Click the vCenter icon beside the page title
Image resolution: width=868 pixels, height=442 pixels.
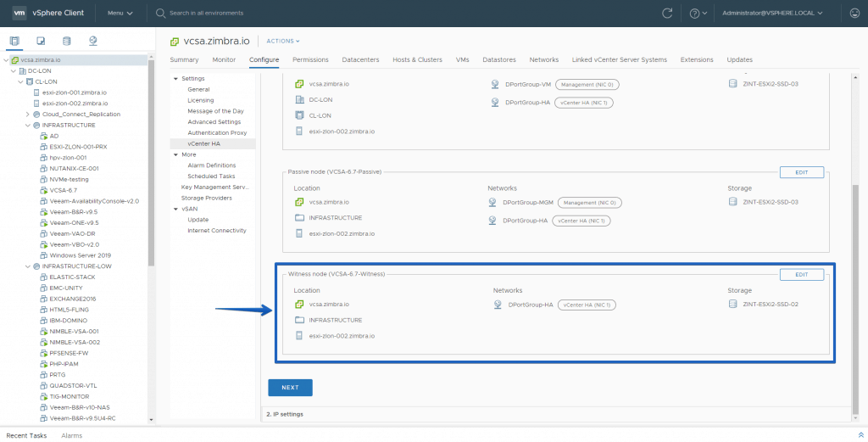(x=175, y=42)
